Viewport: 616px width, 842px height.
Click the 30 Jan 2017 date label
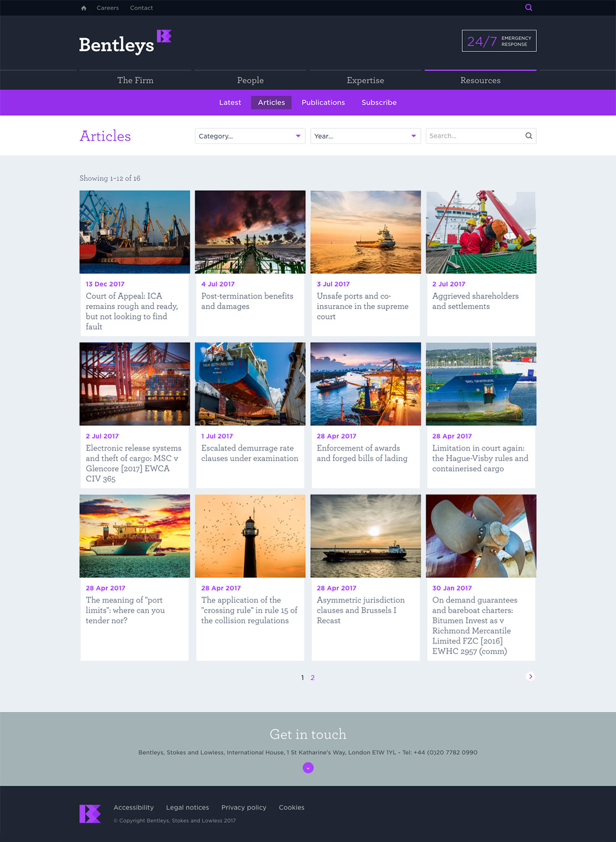(x=452, y=588)
